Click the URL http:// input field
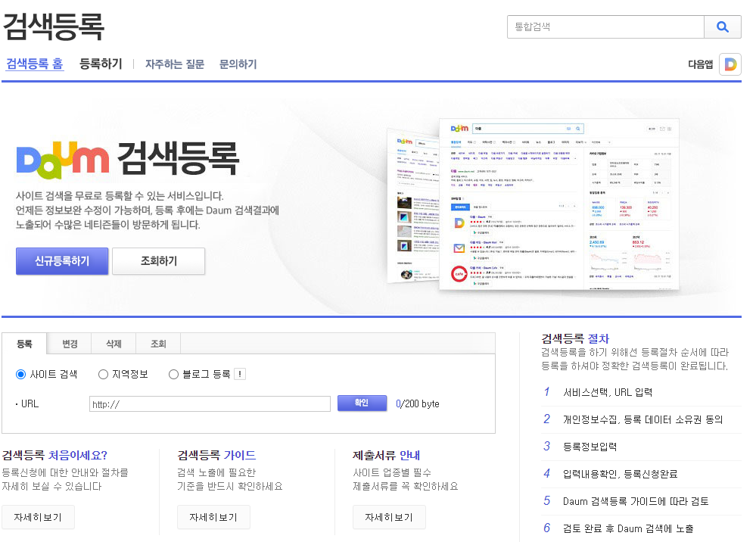Viewport: 756px width, 542px height. click(210, 404)
